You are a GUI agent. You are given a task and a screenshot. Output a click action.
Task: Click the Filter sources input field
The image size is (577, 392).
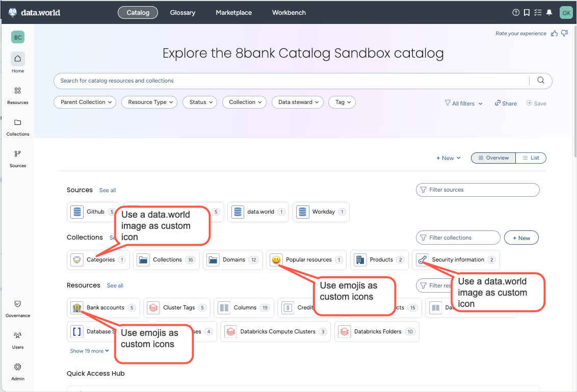(x=478, y=190)
